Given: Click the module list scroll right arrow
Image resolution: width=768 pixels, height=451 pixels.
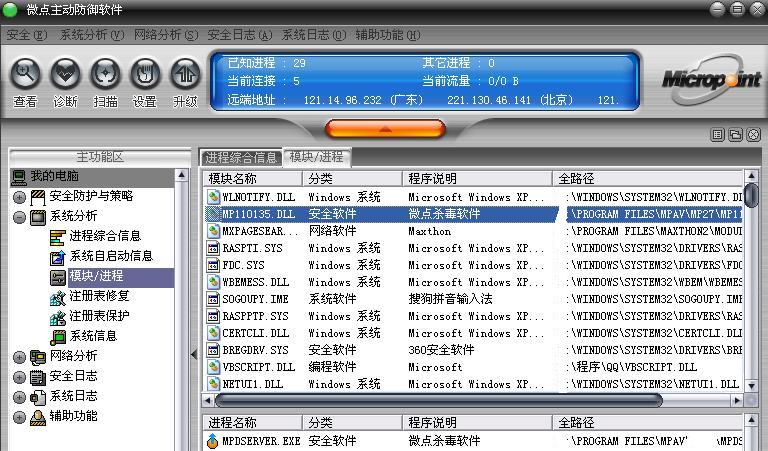Looking at the screenshot, I should [x=737, y=401].
